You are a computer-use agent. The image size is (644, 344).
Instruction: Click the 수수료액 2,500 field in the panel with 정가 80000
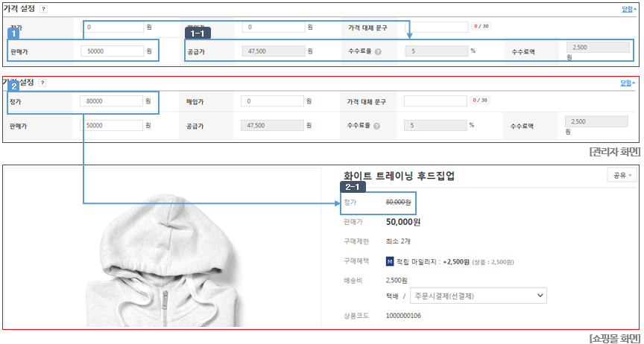[x=597, y=121]
